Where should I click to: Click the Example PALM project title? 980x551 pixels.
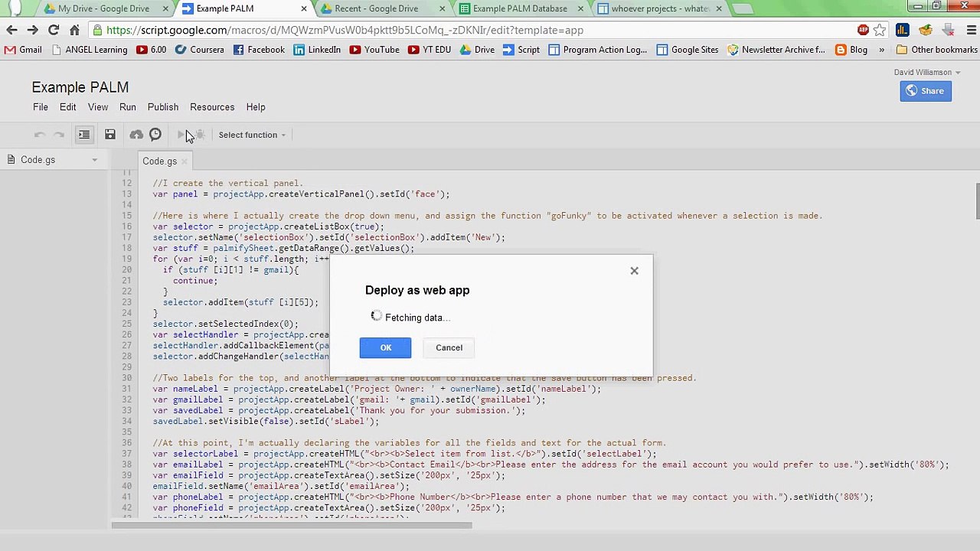[80, 87]
